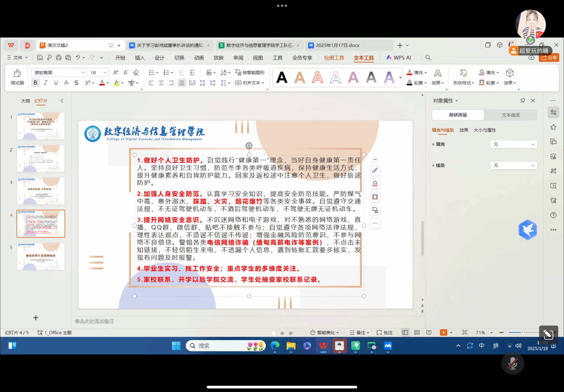Toggle justify text alignment

(x=181, y=83)
